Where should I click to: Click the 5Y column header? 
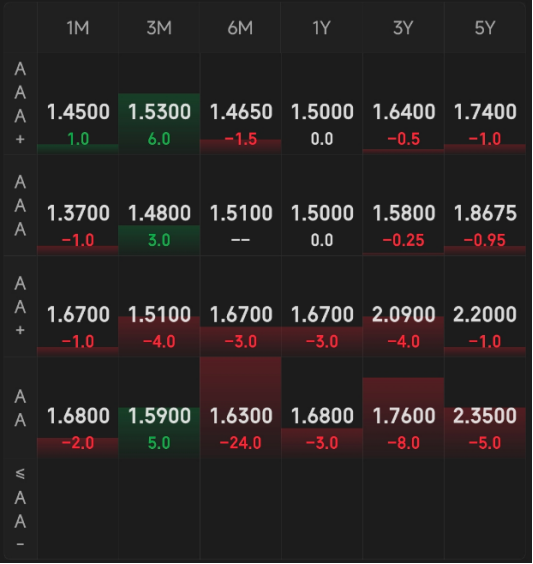click(x=485, y=28)
